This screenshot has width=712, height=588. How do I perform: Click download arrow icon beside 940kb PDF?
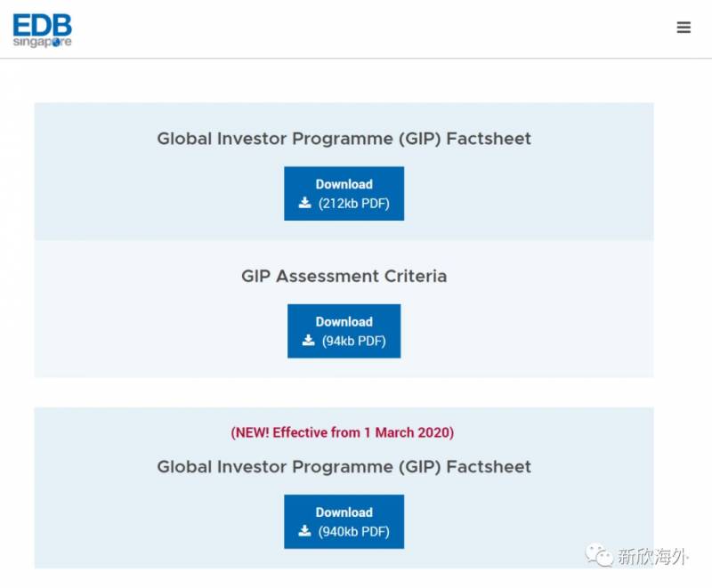[x=305, y=531]
